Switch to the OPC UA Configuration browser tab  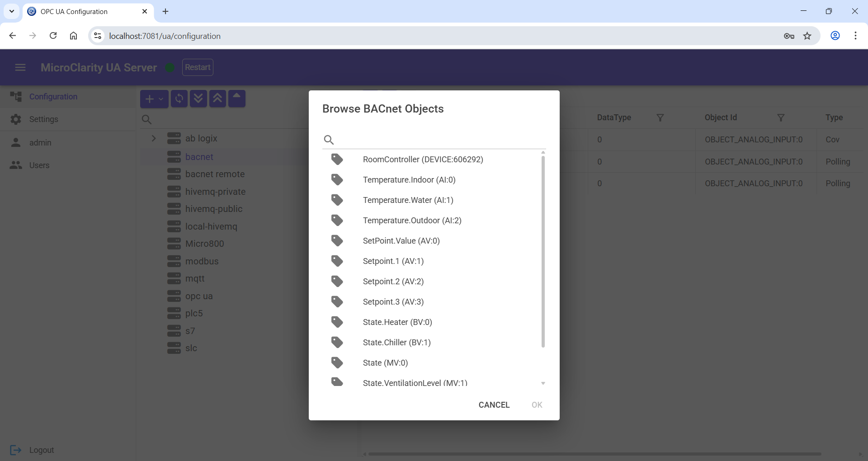click(75, 11)
